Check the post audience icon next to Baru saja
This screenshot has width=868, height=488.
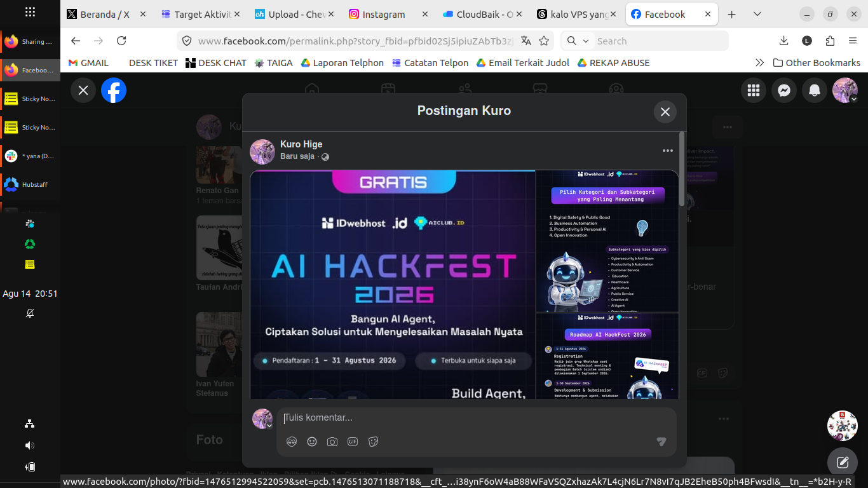(325, 157)
